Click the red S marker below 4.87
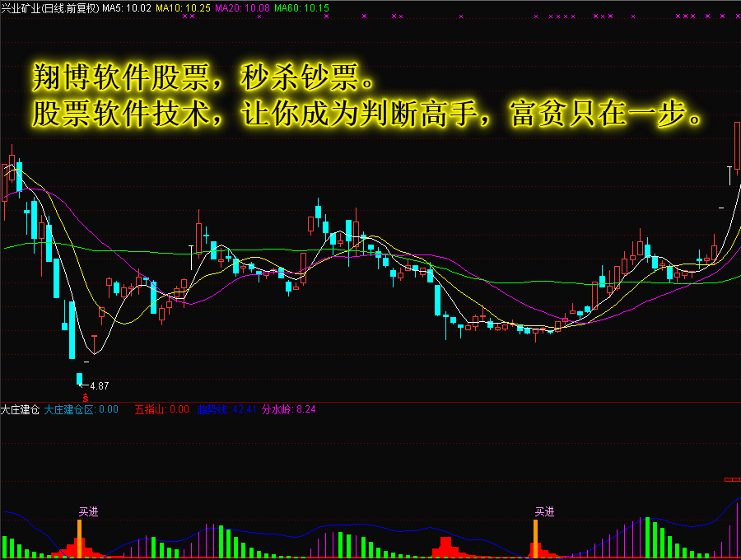The image size is (741, 560). pyautogui.click(x=85, y=398)
